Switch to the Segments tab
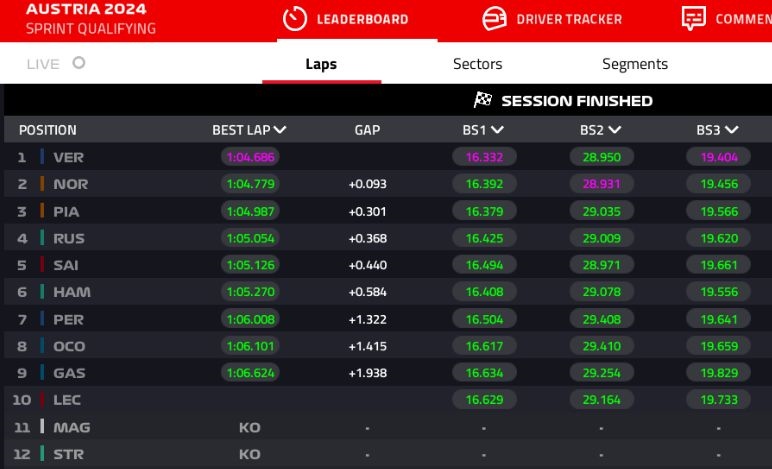This screenshot has height=469, width=772. click(x=634, y=64)
